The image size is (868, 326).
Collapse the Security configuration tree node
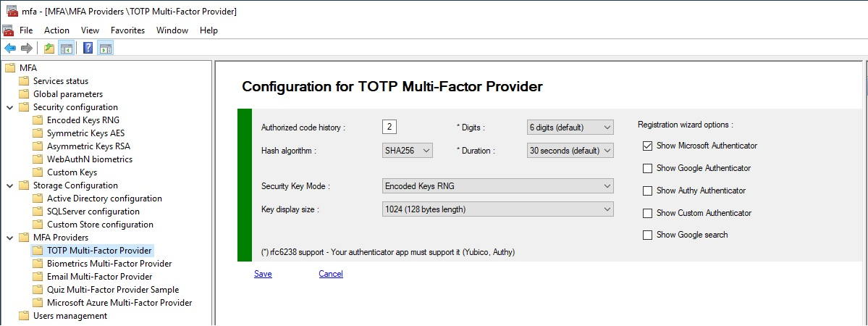(9, 107)
